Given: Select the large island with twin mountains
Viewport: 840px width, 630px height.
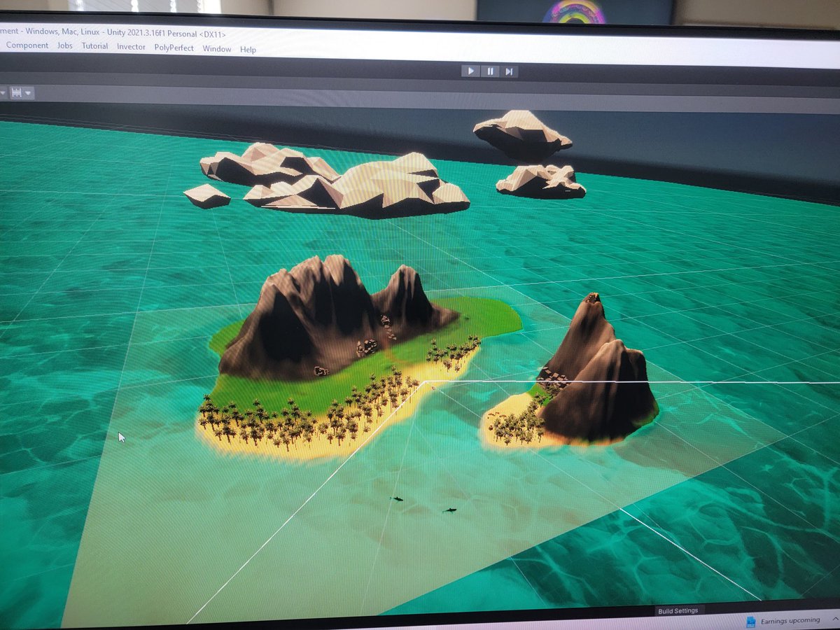Looking at the screenshot, I should pos(357,357).
